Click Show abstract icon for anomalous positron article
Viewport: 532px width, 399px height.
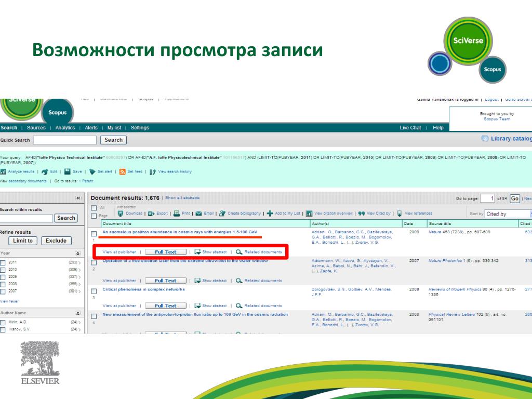coord(197,252)
